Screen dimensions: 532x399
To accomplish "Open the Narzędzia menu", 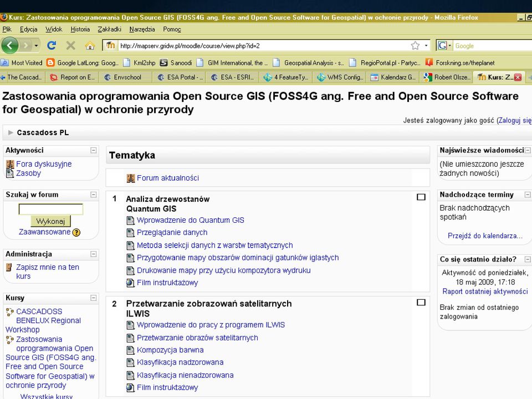I will coord(142,29).
